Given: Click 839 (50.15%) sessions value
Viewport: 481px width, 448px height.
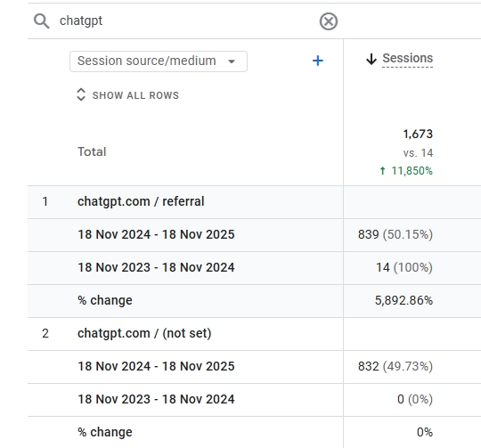Looking at the screenshot, I should point(395,234).
